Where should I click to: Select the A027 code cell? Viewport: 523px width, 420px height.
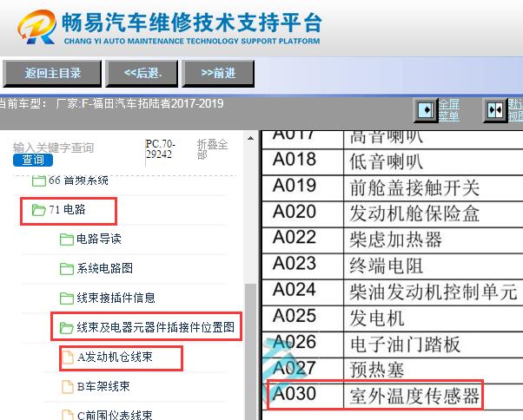click(x=302, y=371)
